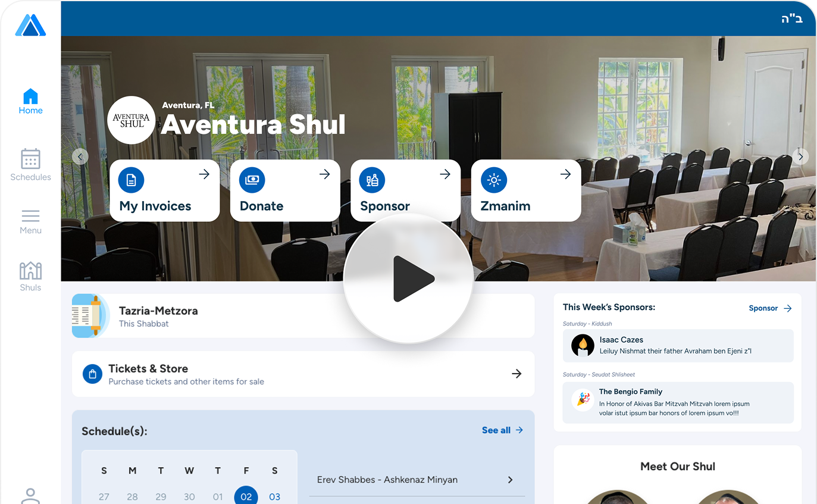Open Isaac Cazes sponsor entry
The height and width of the screenshot is (504, 817).
[678, 346]
